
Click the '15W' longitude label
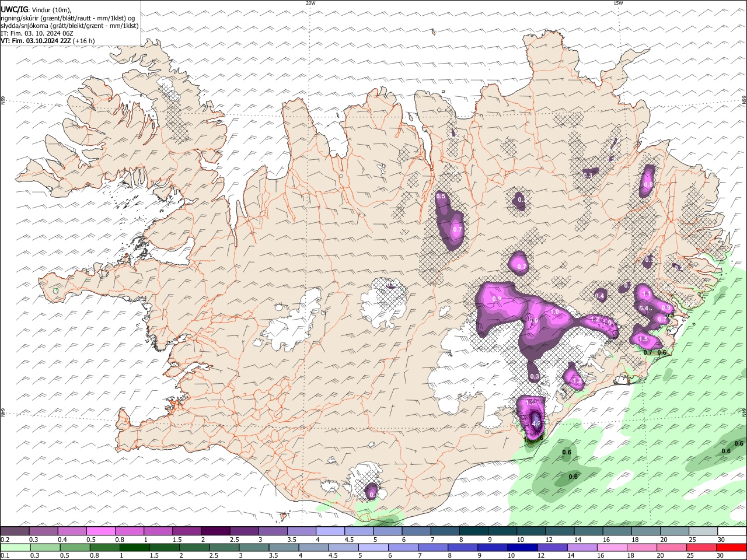pos(618,3)
